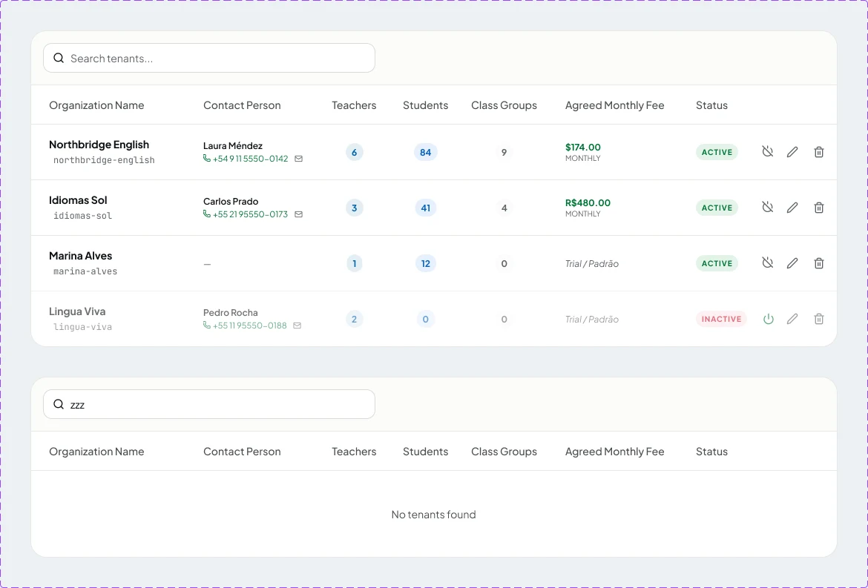Click students count '84' badge

(x=425, y=152)
